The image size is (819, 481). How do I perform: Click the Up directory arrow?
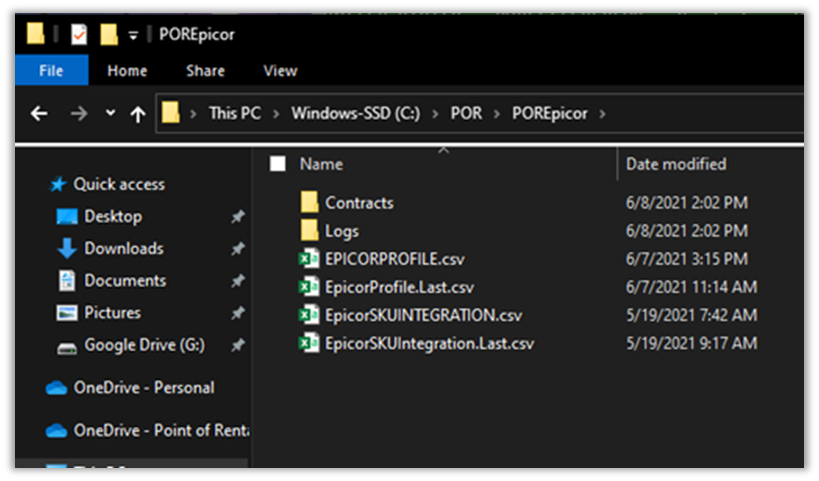(138, 114)
